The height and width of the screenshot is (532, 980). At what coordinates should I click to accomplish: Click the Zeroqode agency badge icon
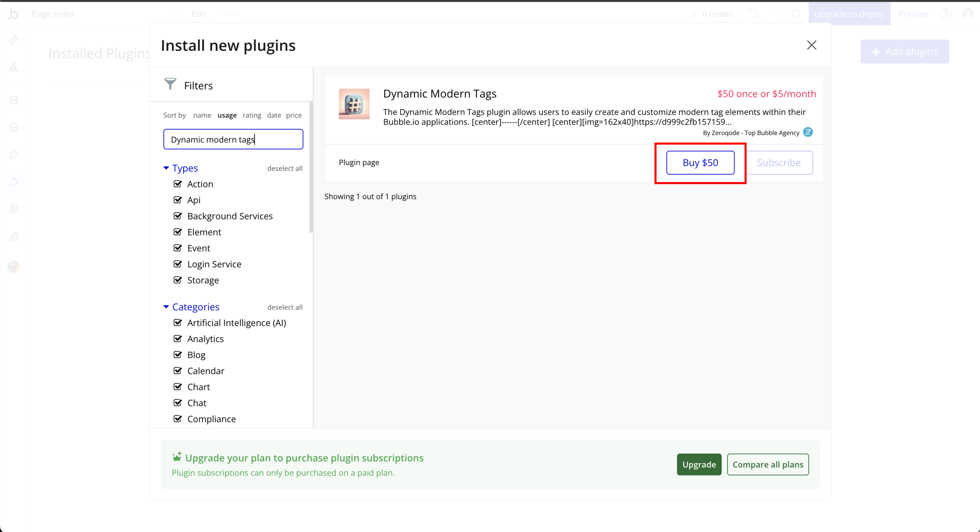[808, 132]
